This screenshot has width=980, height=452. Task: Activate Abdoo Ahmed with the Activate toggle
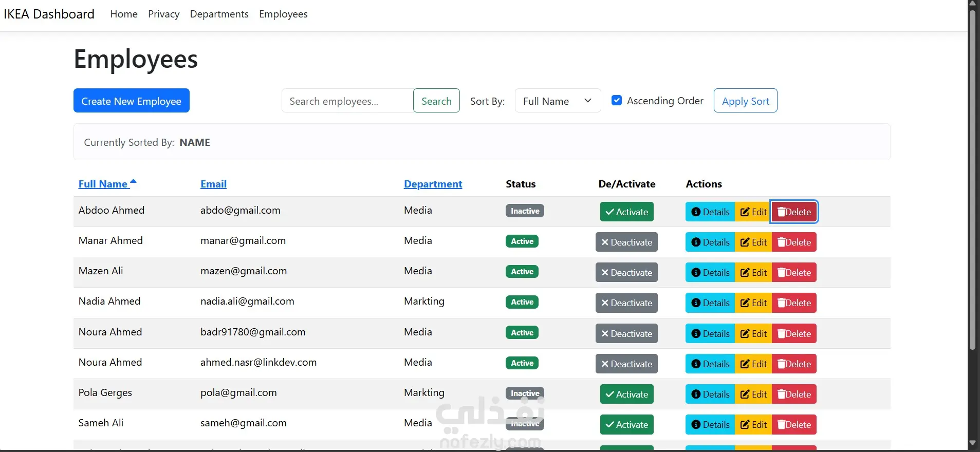pyautogui.click(x=626, y=212)
